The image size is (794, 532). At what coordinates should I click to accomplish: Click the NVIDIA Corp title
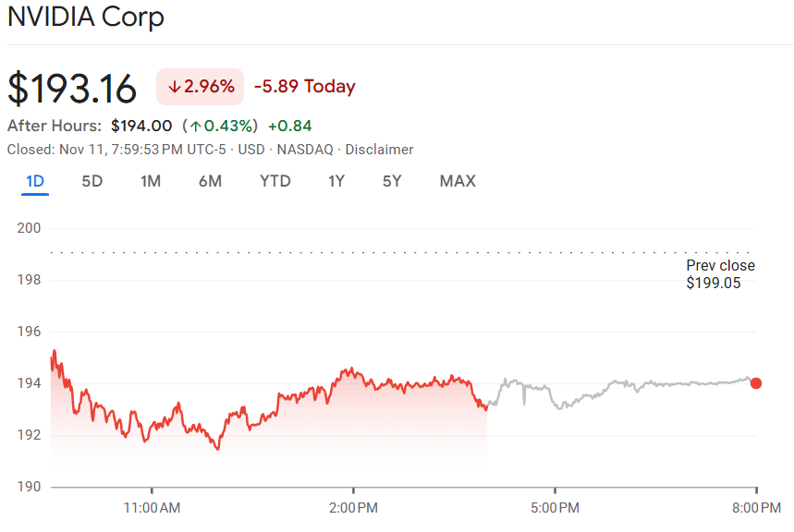[86, 18]
